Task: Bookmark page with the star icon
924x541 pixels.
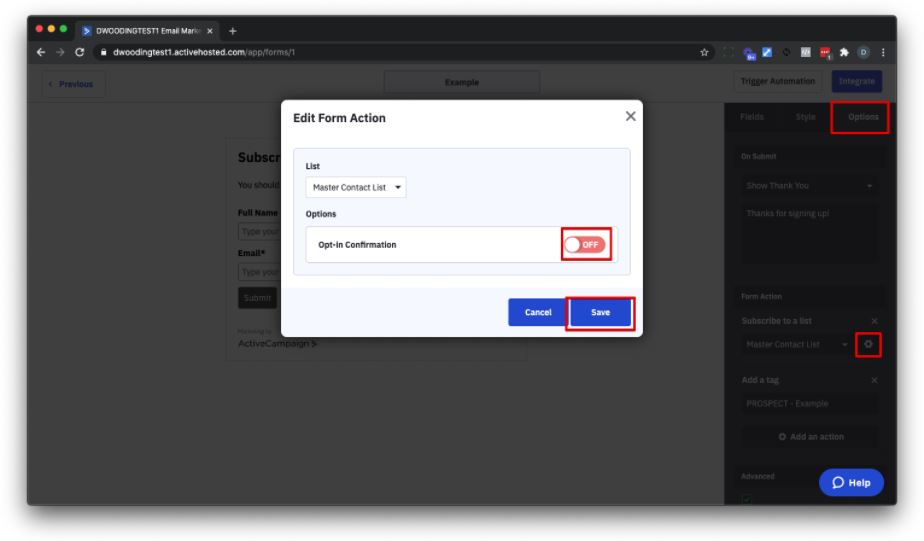Action: click(x=704, y=52)
